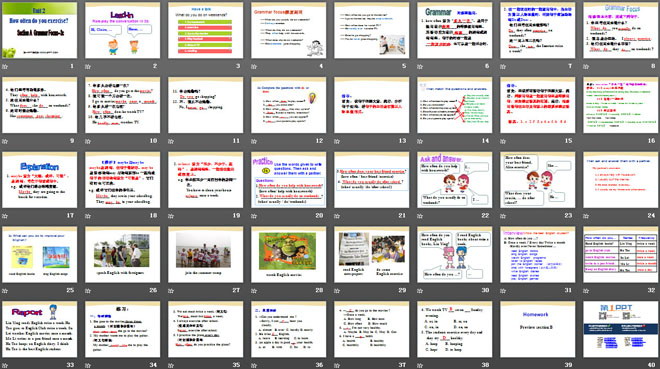660x369 pixels.
Task: Click the animation star under slide 9
Action: coord(5,141)
